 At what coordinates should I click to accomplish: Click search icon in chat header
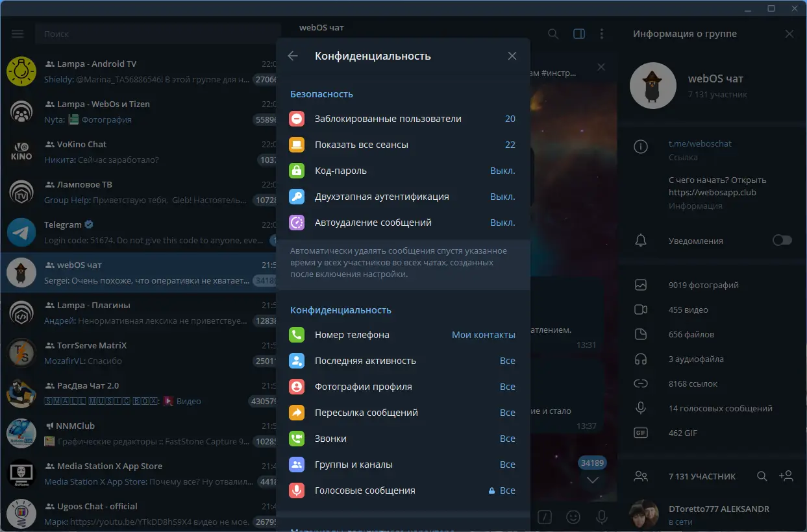pyautogui.click(x=553, y=34)
